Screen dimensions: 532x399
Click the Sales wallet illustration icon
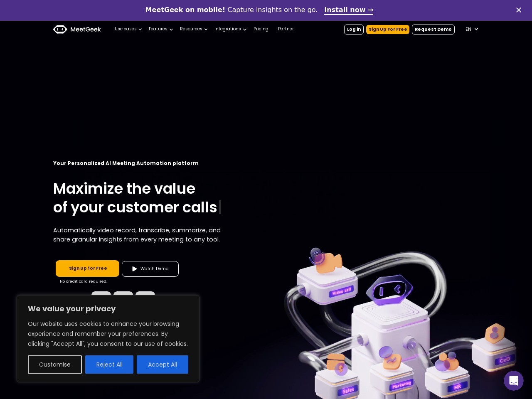[x=337, y=364]
